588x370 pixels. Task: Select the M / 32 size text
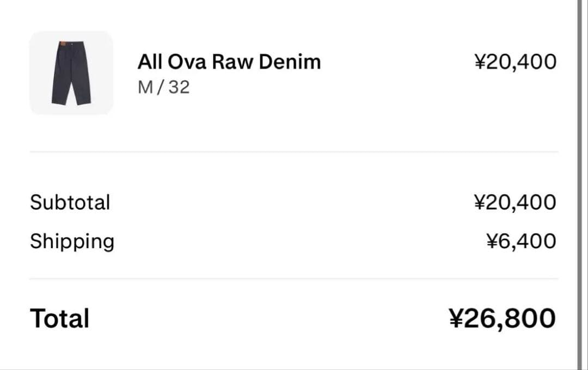tap(163, 87)
